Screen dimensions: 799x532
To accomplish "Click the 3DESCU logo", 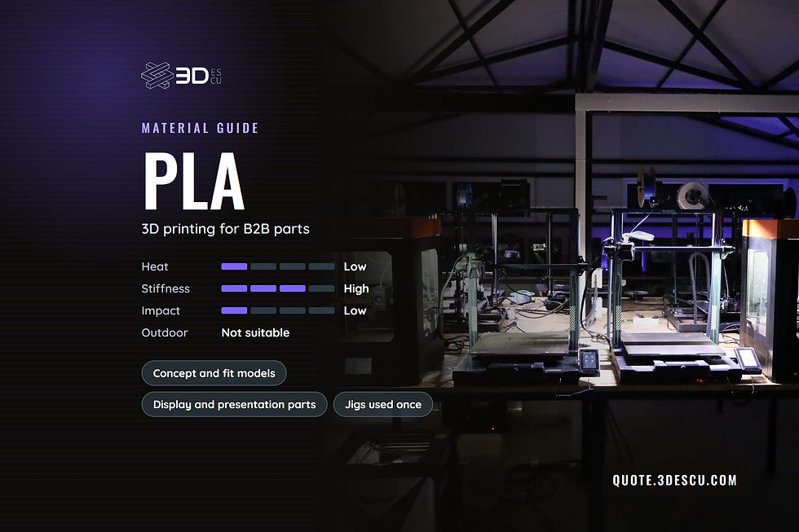I will point(181,76).
